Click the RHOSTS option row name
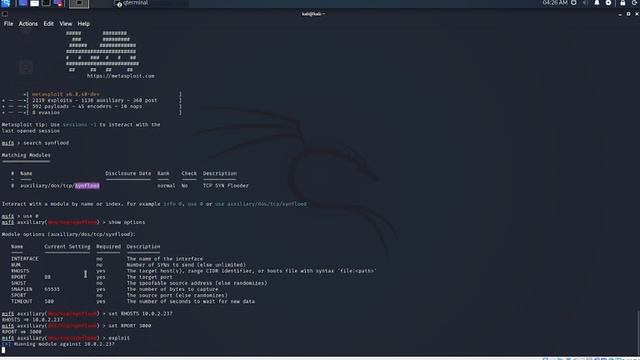The height and width of the screenshot is (360, 640). [20, 271]
